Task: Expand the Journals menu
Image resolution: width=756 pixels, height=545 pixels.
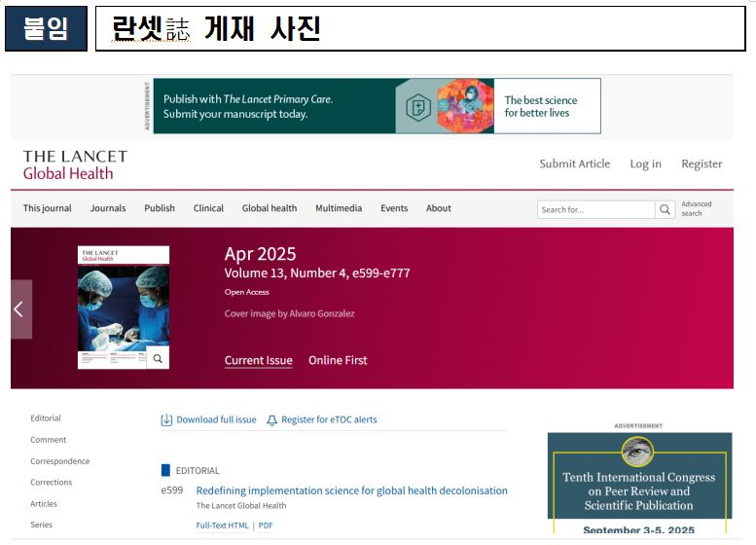Action: pos(108,208)
